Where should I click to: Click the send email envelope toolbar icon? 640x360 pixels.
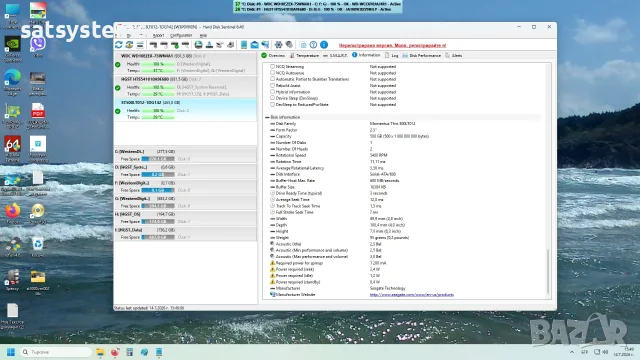pyautogui.click(x=254, y=44)
